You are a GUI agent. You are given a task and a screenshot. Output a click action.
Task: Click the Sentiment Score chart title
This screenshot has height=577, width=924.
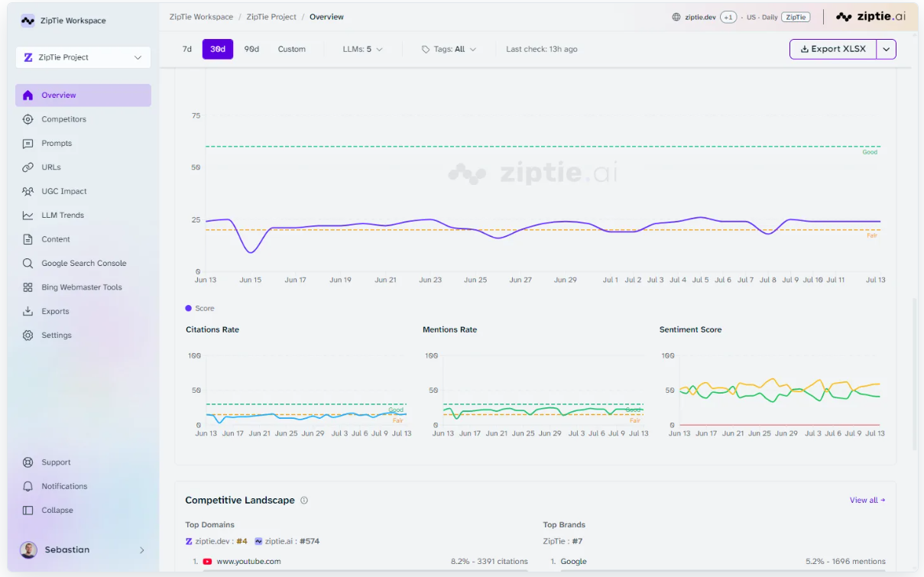[690, 330]
